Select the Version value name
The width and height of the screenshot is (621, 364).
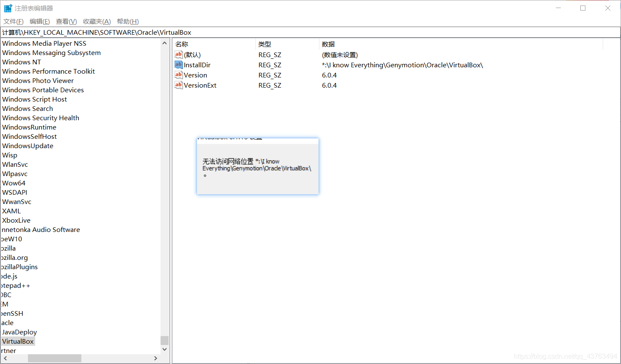click(x=195, y=75)
